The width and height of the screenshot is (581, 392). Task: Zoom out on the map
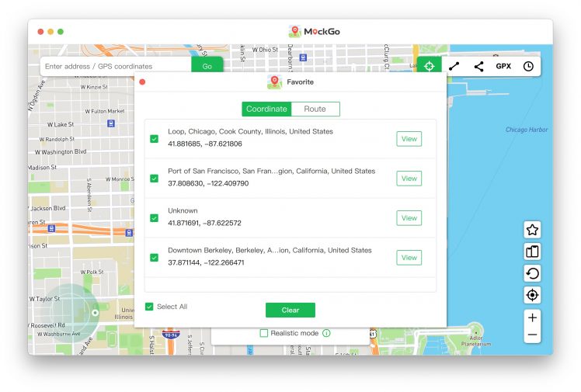(532, 335)
